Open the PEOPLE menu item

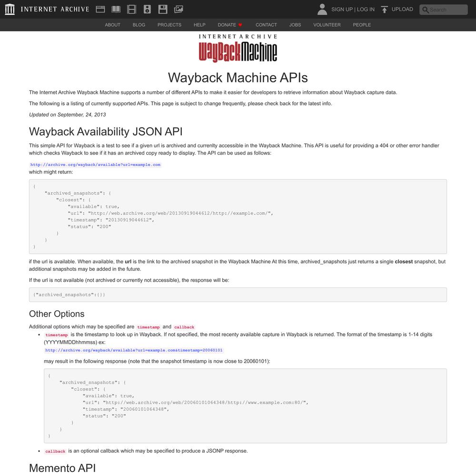pyautogui.click(x=362, y=25)
